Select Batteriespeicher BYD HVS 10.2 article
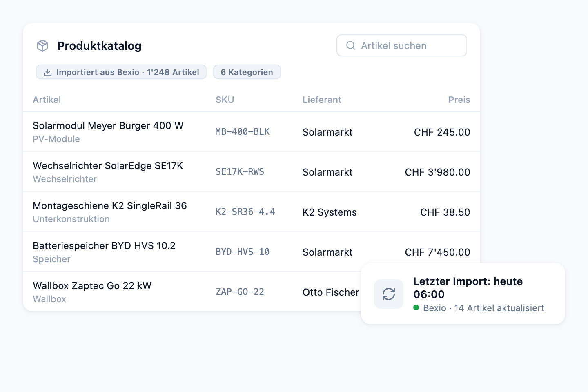Viewport: 588px width, 392px height. tap(104, 246)
